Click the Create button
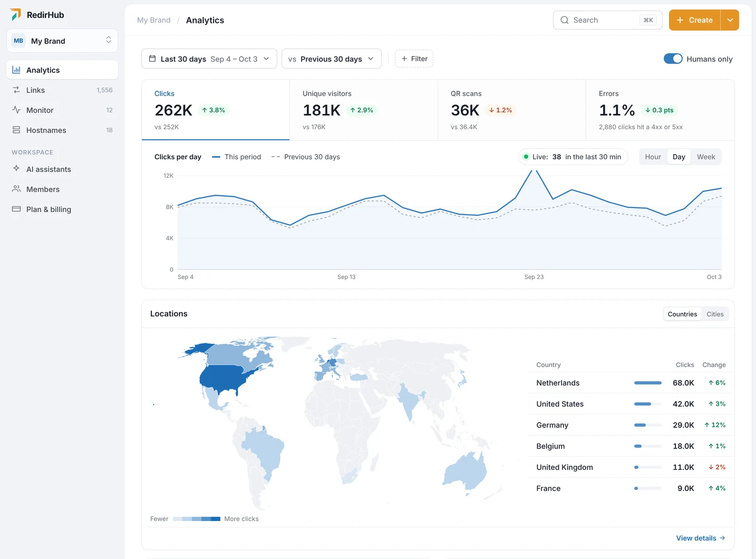This screenshot has height=559, width=756. pos(695,20)
